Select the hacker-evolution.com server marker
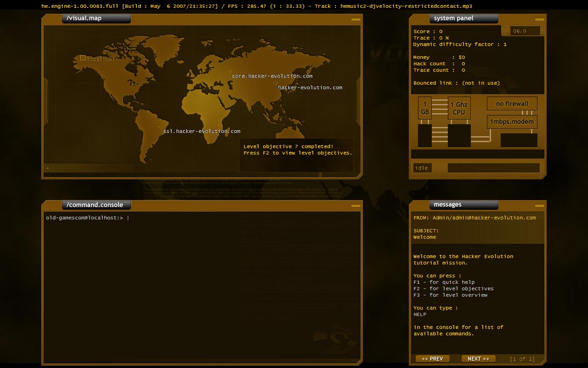 pyautogui.click(x=276, y=83)
